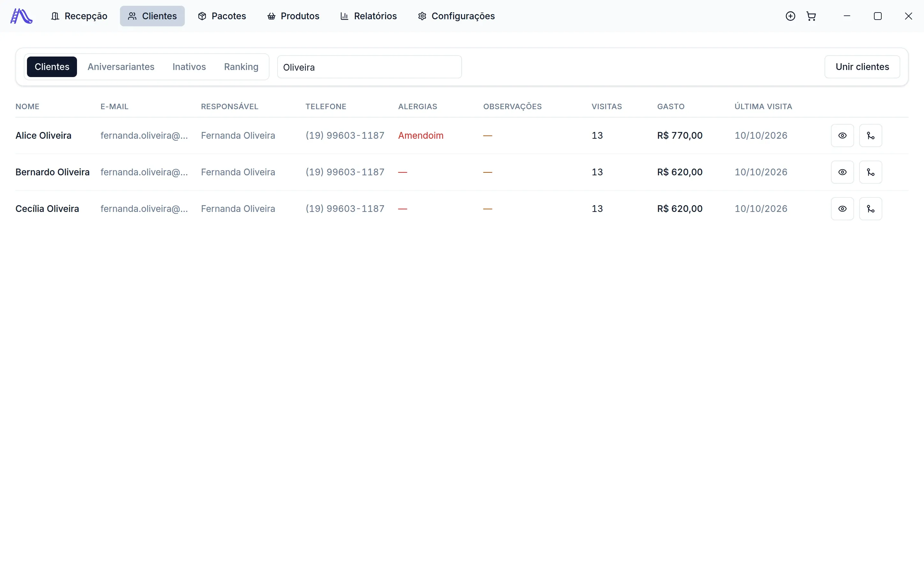Click the Unir clientes button
The height and width of the screenshot is (578, 924).
(862, 67)
